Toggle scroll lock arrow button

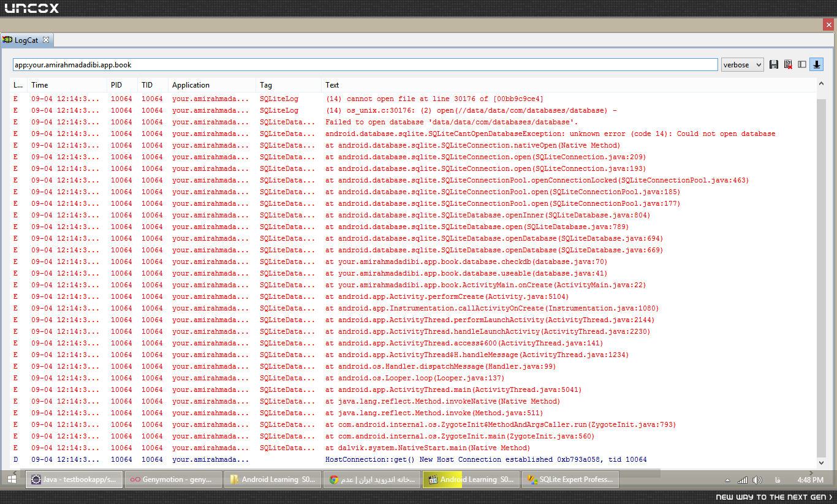pos(816,64)
